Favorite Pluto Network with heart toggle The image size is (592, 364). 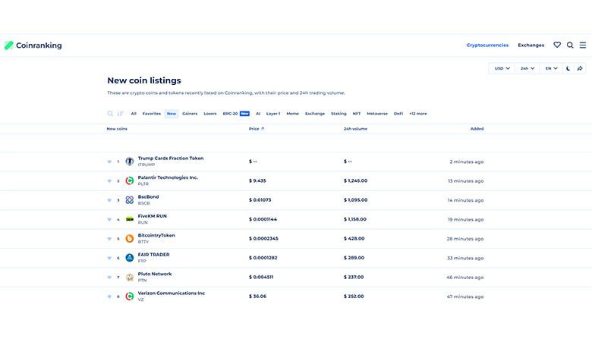point(109,278)
